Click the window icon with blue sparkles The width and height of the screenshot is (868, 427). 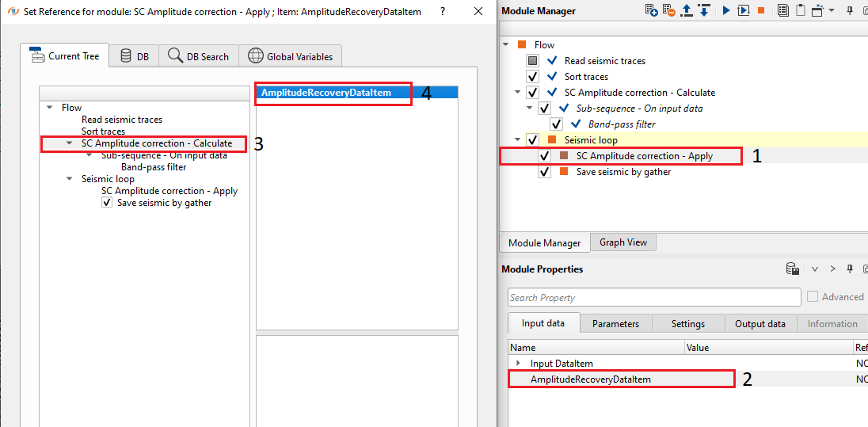(818, 10)
